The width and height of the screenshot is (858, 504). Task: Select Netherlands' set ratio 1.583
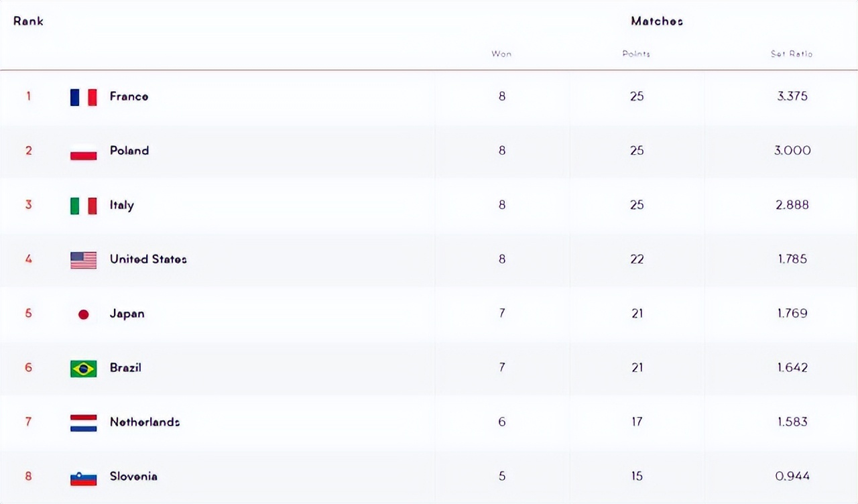(x=792, y=422)
